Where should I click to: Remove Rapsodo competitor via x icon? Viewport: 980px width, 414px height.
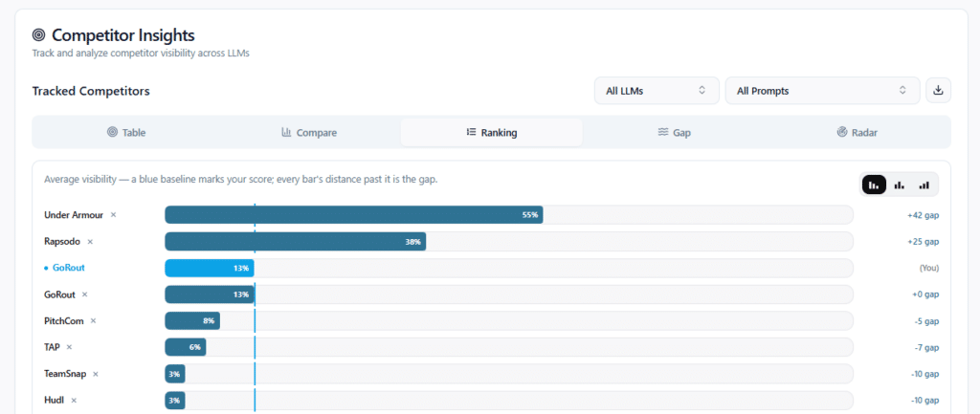coord(90,241)
